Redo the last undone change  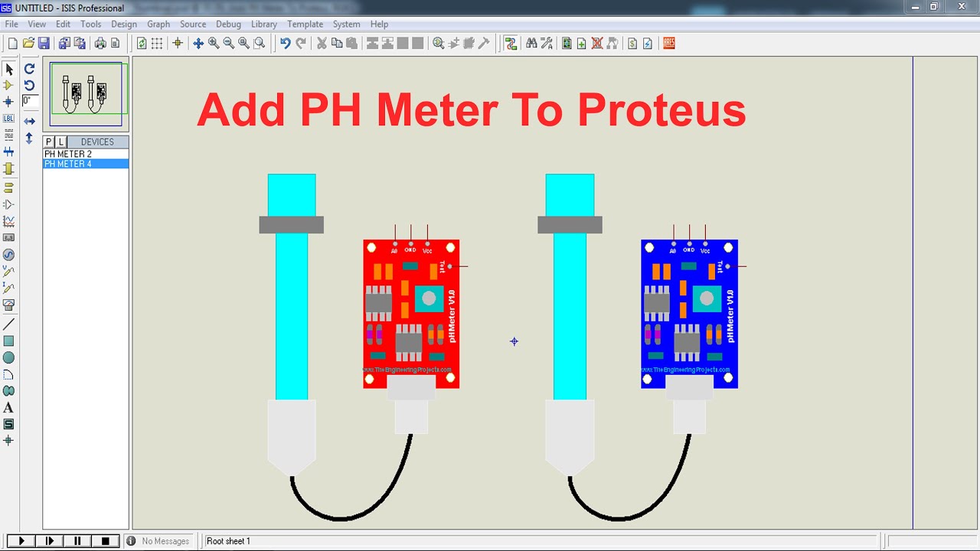[x=301, y=44]
